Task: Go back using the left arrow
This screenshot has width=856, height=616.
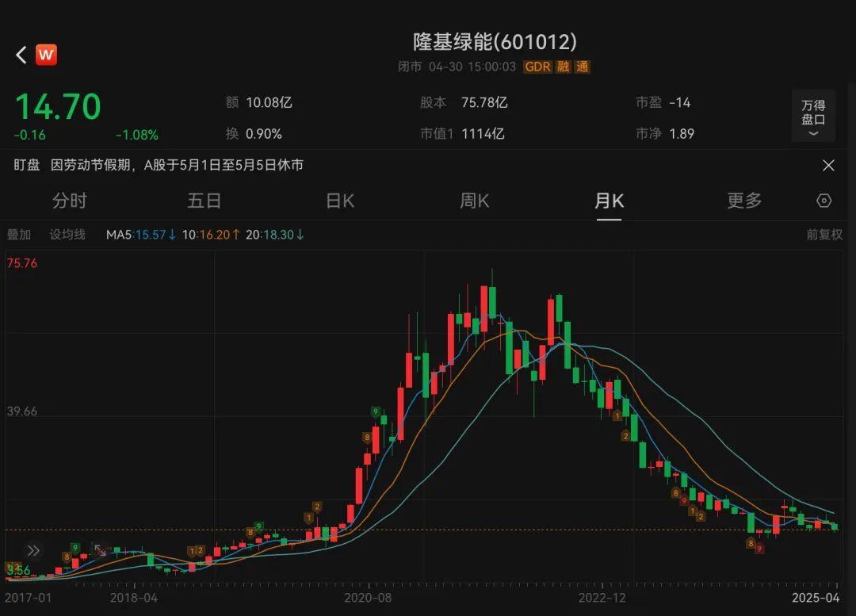Action: pyautogui.click(x=21, y=55)
